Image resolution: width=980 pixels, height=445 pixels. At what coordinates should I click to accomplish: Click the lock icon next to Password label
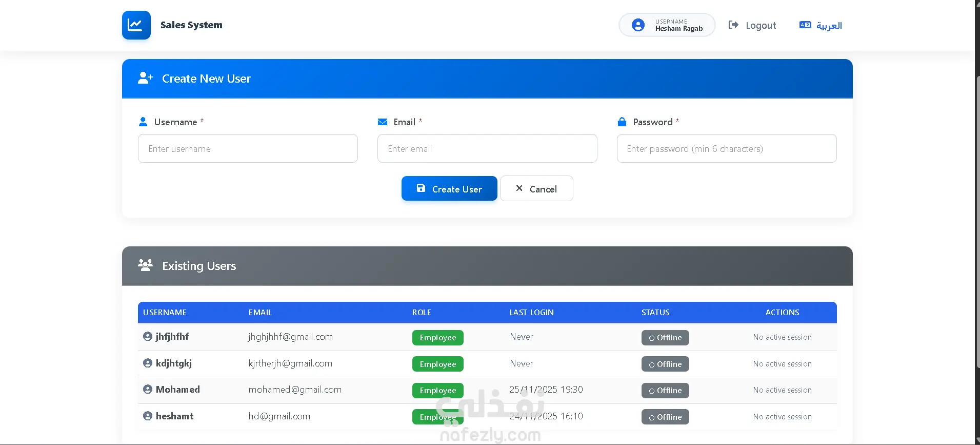tap(622, 122)
